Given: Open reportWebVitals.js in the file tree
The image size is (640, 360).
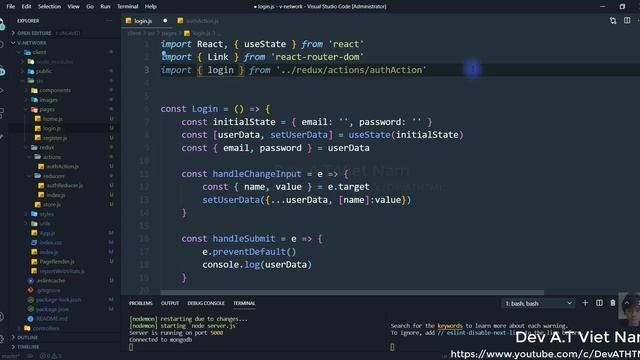Looking at the screenshot, I should click(62, 271).
